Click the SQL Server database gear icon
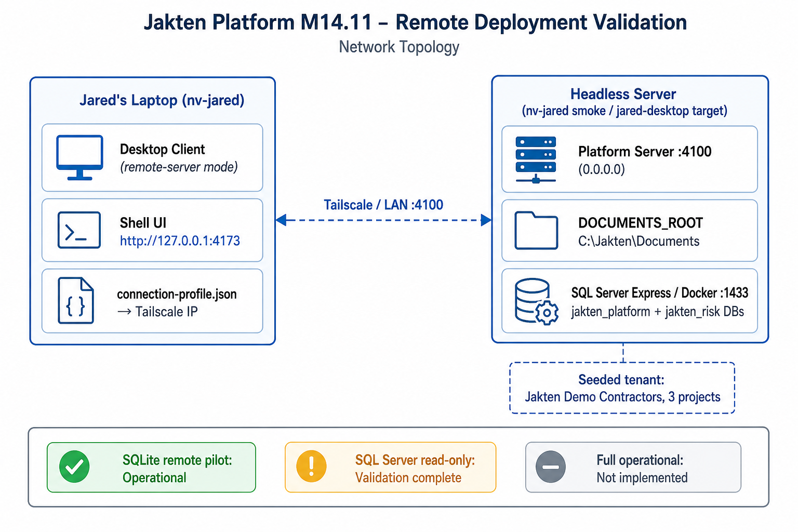This screenshot has height=532, width=798. (x=537, y=302)
